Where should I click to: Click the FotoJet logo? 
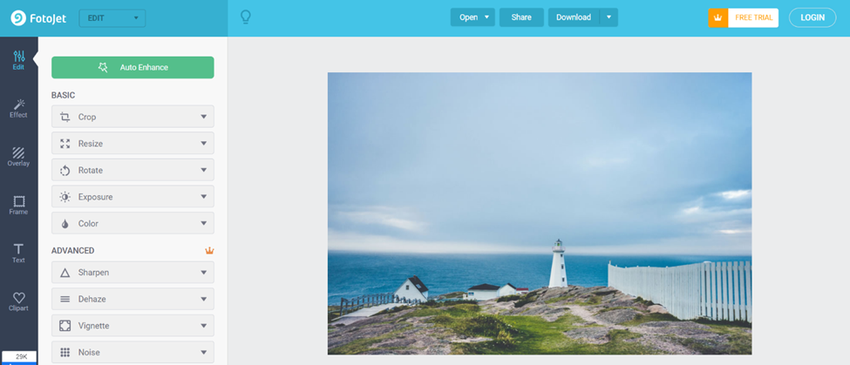38,18
